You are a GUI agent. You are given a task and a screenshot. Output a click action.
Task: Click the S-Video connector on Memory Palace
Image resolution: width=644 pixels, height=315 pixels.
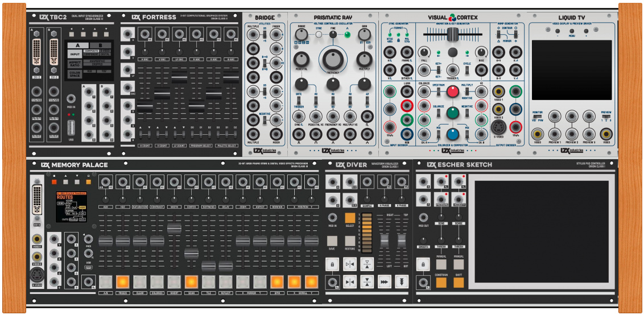pyautogui.click(x=37, y=274)
